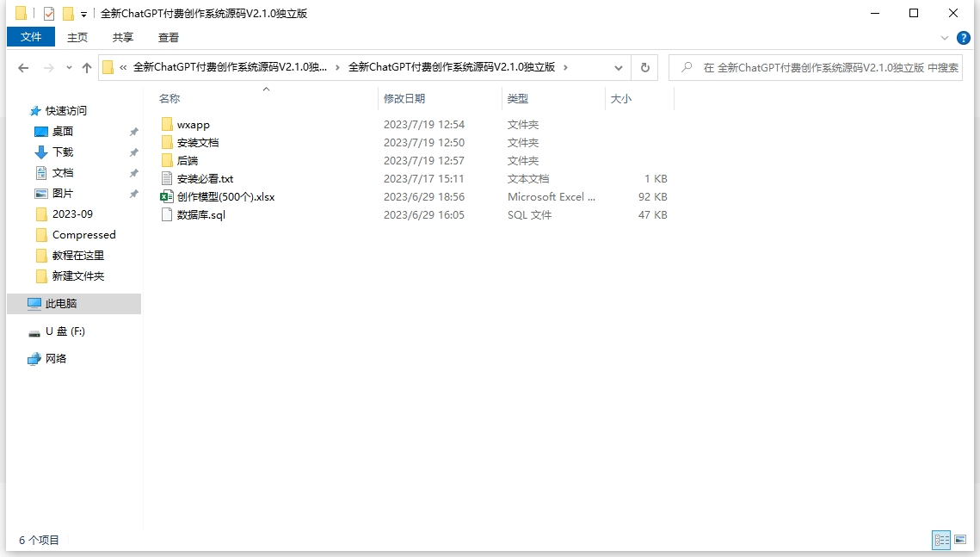Expand the chevron after the last breadcrumb
980x557 pixels.
pos(565,67)
